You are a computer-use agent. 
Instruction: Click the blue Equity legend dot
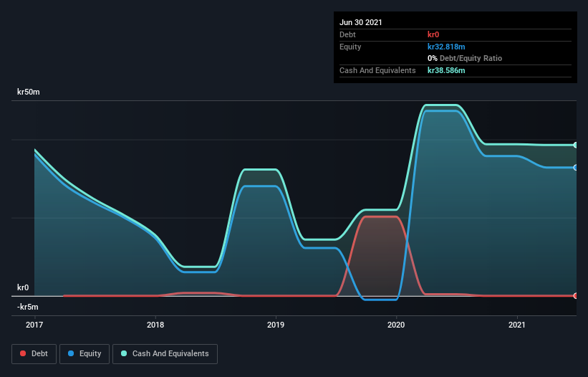(71, 353)
